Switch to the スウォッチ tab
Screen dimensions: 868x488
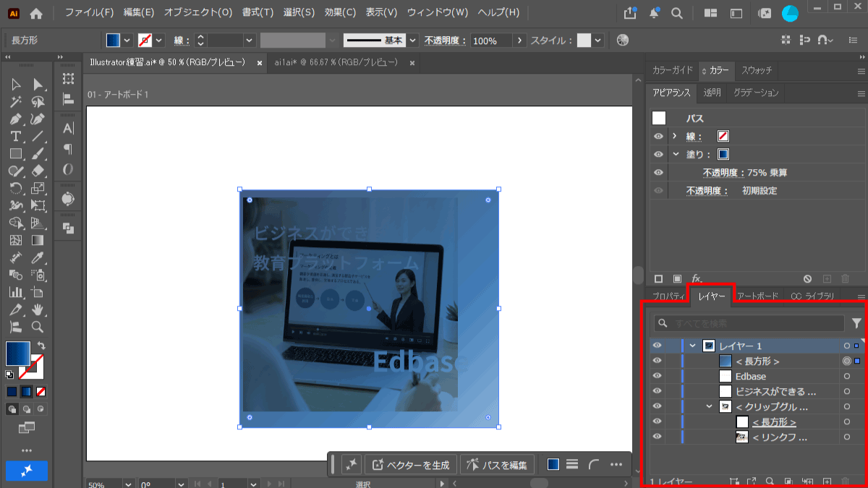(757, 70)
